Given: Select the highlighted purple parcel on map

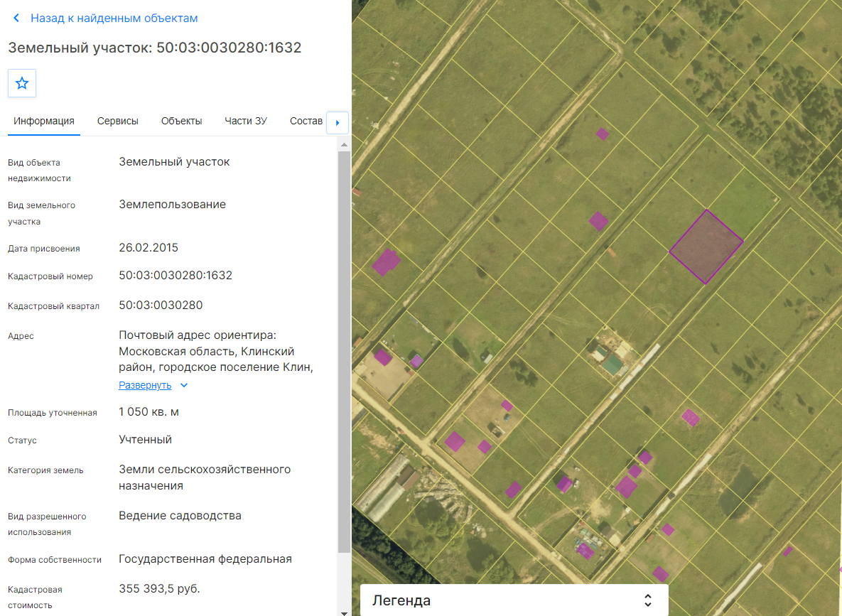Looking at the screenshot, I should pos(706,247).
